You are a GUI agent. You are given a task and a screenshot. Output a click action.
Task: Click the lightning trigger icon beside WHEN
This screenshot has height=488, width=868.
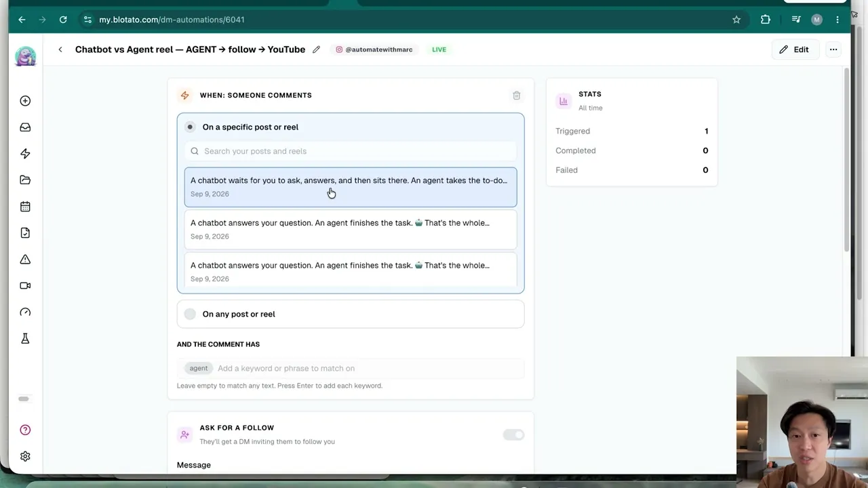click(x=184, y=96)
